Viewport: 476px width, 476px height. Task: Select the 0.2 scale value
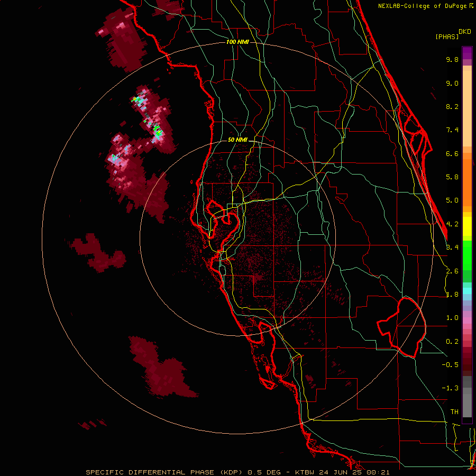(452, 342)
